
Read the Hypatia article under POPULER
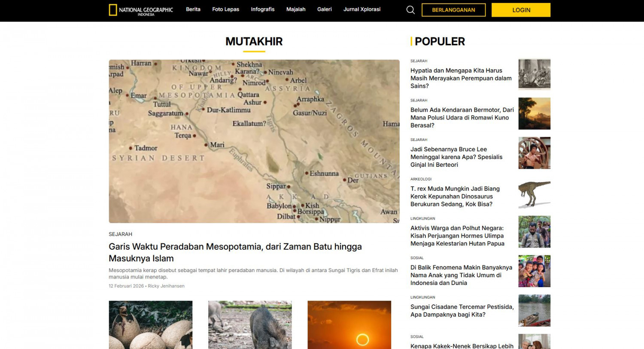(461, 78)
